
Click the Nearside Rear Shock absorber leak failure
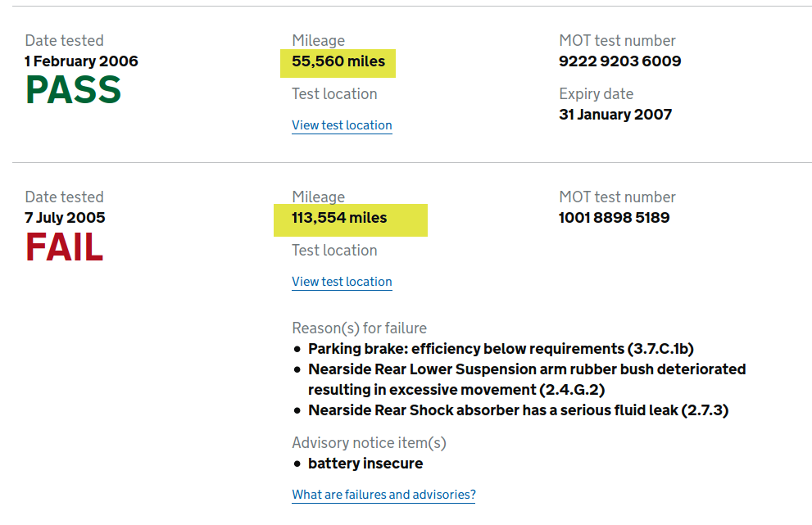tap(519, 410)
